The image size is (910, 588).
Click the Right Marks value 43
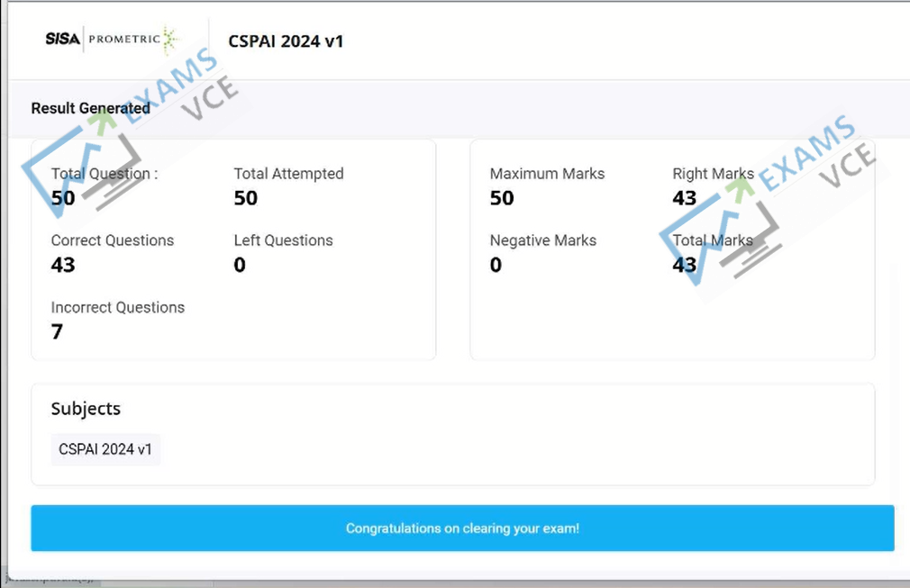684,198
